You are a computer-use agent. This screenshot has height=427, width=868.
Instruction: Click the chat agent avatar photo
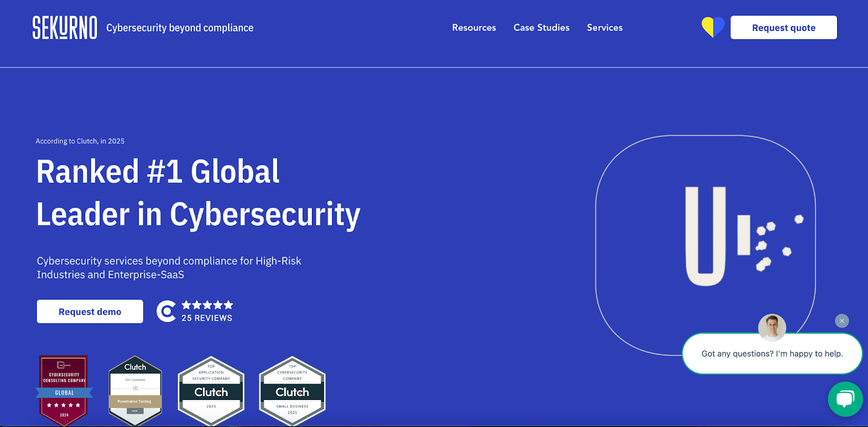tap(772, 327)
